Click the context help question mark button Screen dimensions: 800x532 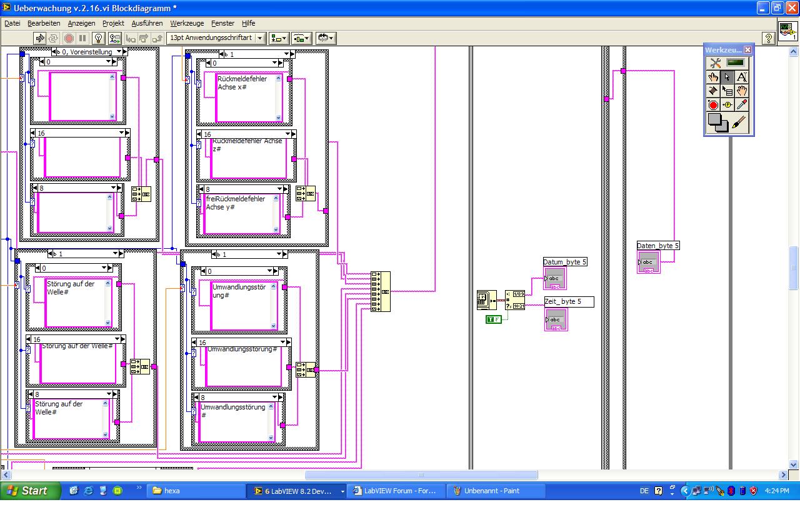click(x=768, y=38)
